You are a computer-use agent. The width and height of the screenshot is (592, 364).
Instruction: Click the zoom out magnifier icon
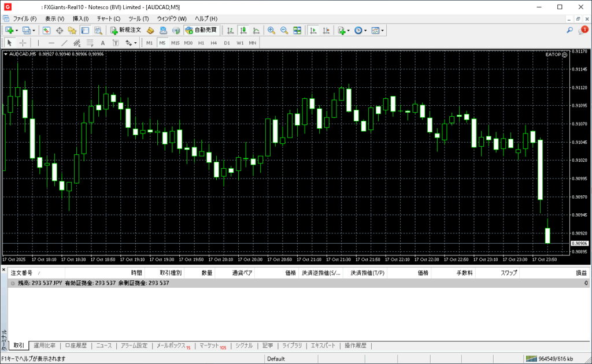pyautogui.click(x=284, y=30)
